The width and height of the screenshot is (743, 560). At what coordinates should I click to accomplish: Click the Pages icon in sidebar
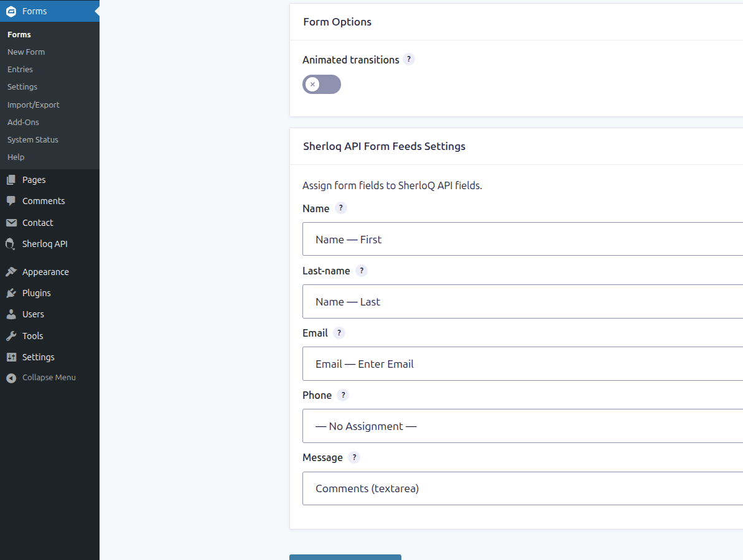tap(11, 180)
